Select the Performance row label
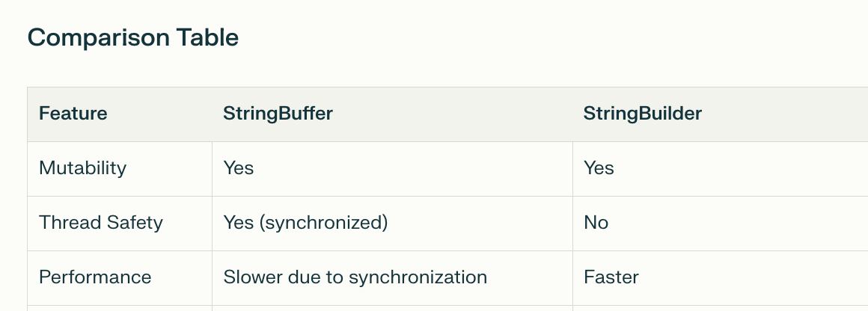The width and height of the screenshot is (868, 311). (x=95, y=277)
